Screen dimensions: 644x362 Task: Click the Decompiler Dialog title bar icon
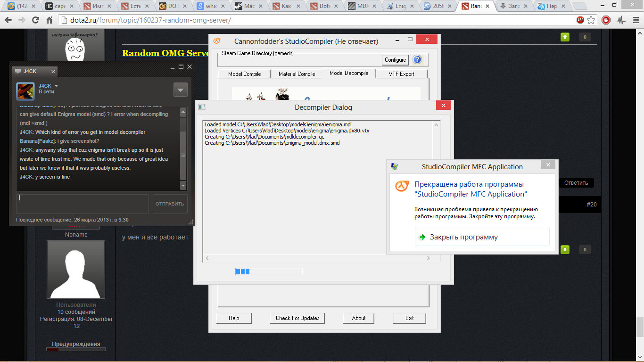coord(202,107)
